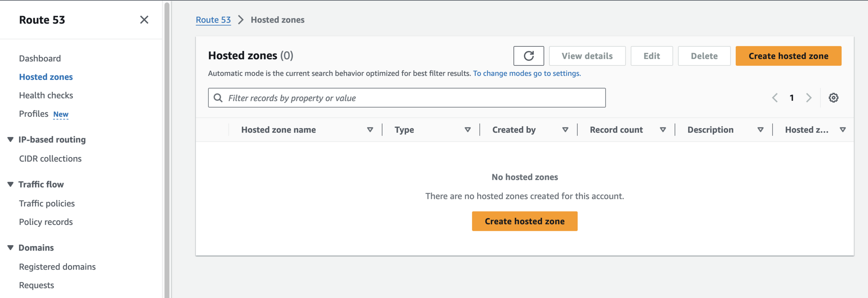The height and width of the screenshot is (298, 868).
Task: Open Dashboard in the sidebar
Action: [40, 58]
